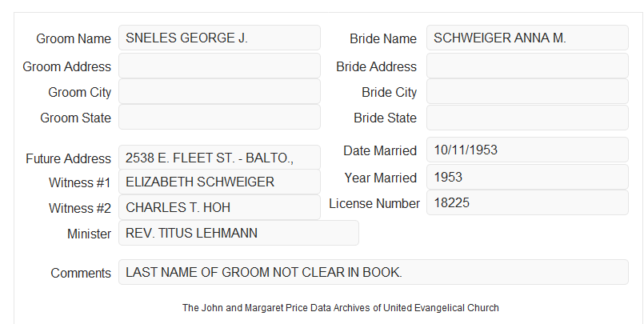The height and width of the screenshot is (324, 644).
Task: Focus the Minister field
Action: pos(238,233)
